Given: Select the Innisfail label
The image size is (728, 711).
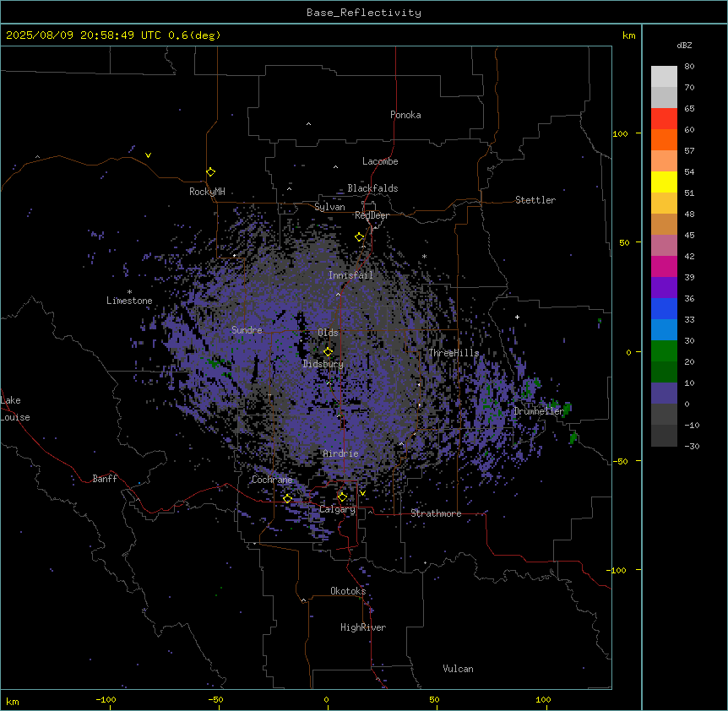Looking at the screenshot, I should pyautogui.click(x=350, y=275).
